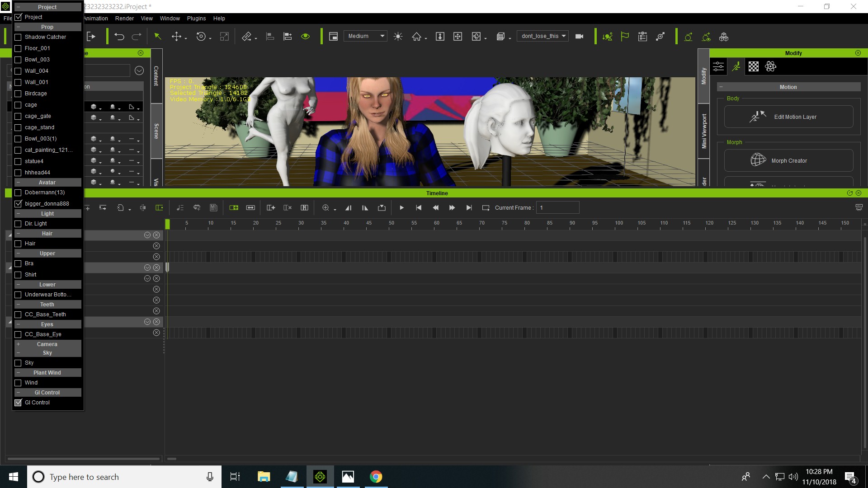Image resolution: width=868 pixels, height=488 pixels.
Task: Open the dont_lose_this camera dropdown
Action: coord(542,36)
